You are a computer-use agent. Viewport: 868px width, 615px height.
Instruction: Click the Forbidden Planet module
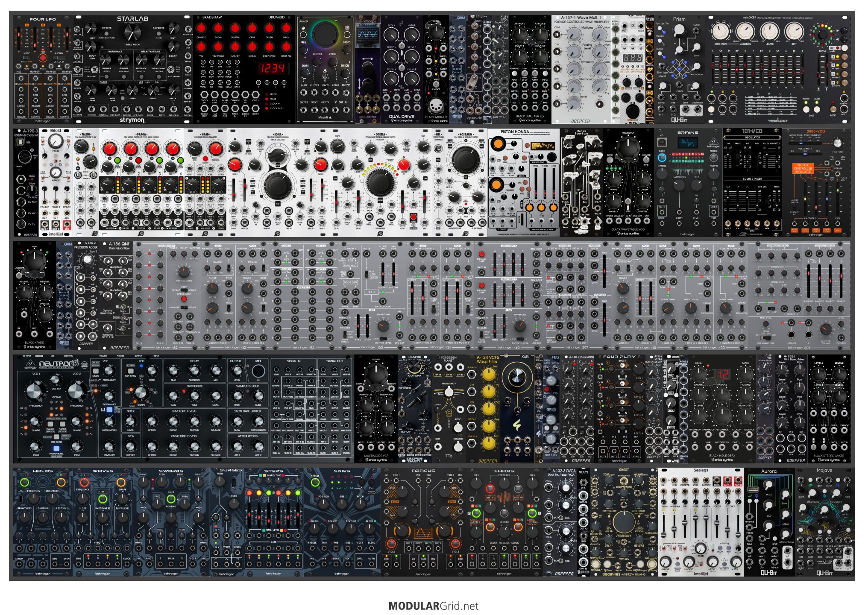point(449,409)
